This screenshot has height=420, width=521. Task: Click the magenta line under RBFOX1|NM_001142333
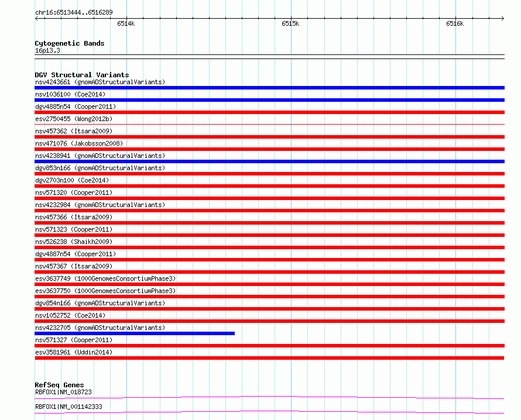[x=269, y=412]
